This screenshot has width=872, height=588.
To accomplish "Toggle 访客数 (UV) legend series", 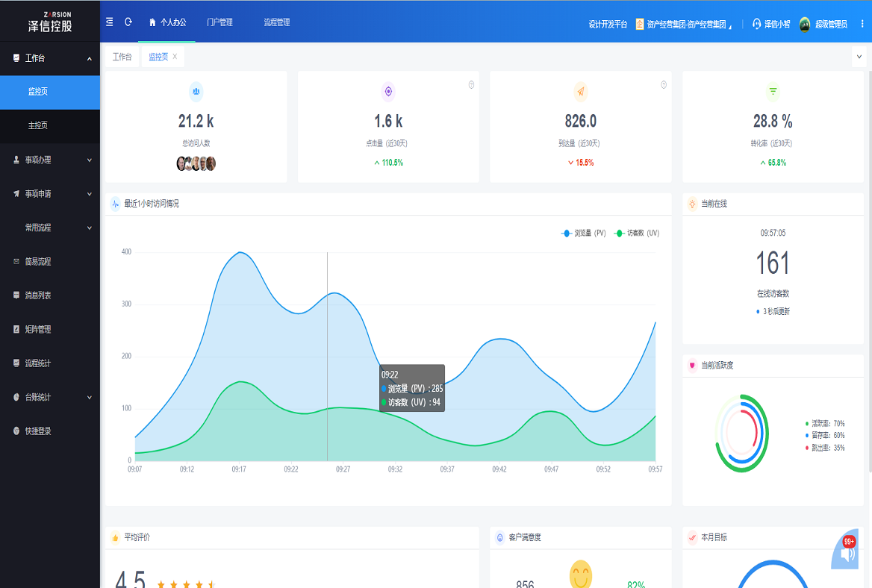I will [x=637, y=234].
